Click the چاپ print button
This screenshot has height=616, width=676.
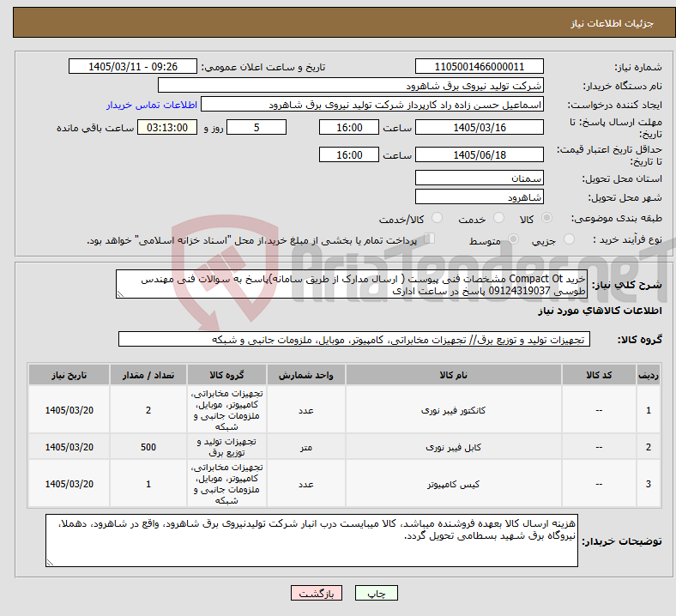(x=377, y=593)
